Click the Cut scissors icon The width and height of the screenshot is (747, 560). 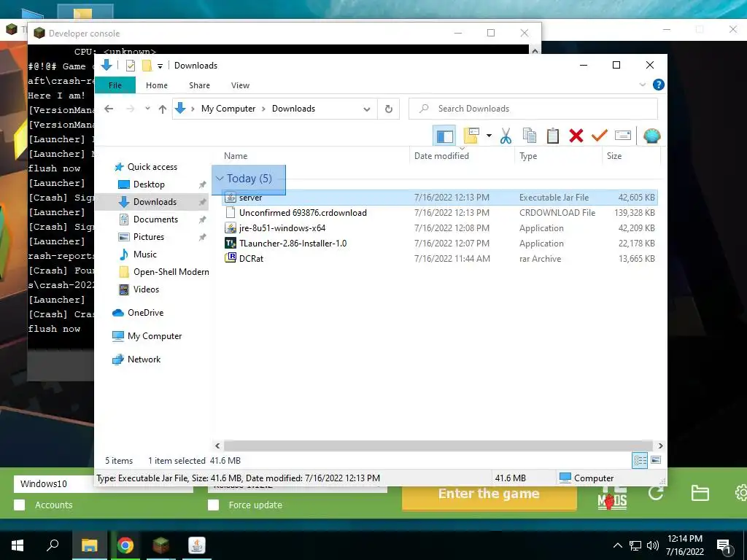[506, 136]
